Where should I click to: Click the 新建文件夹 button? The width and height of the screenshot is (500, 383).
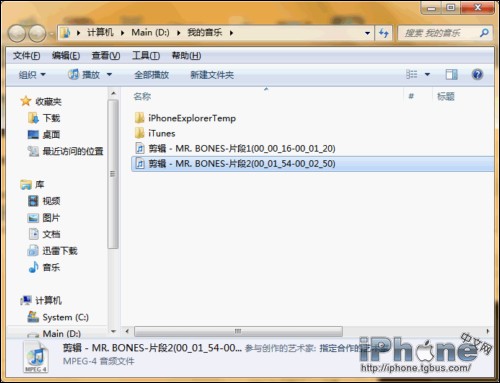(x=212, y=75)
